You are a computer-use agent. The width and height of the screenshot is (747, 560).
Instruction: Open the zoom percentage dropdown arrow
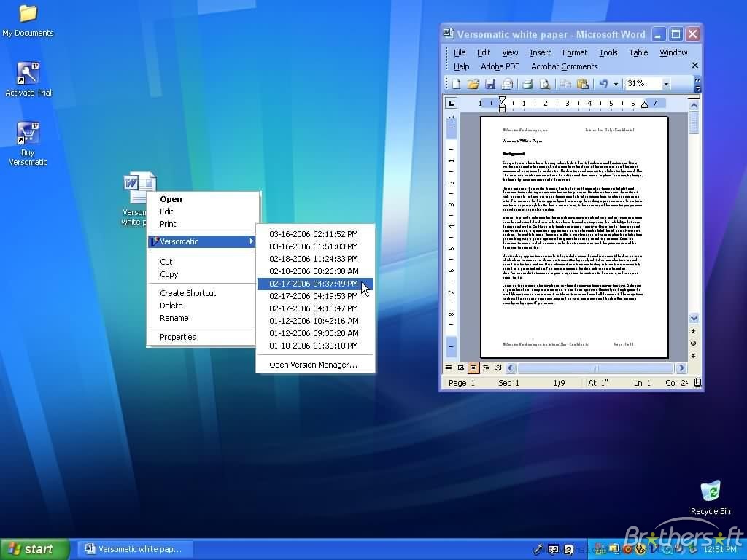click(x=666, y=85)
